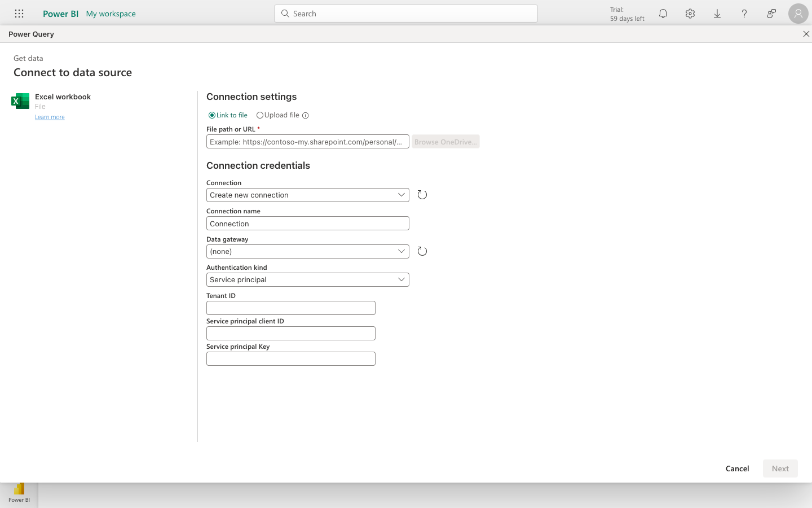Click the Connection name field
The image size is (812, 508).
tap(308, 224)
